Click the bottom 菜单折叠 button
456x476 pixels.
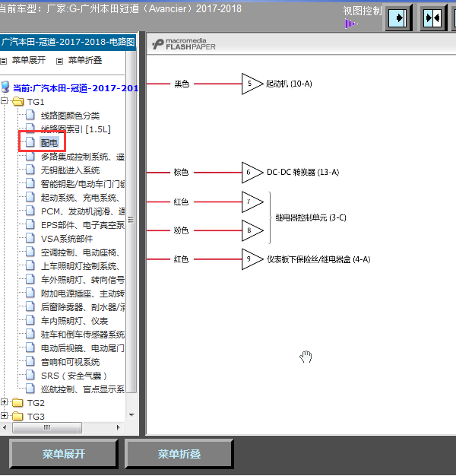point(179,454)
